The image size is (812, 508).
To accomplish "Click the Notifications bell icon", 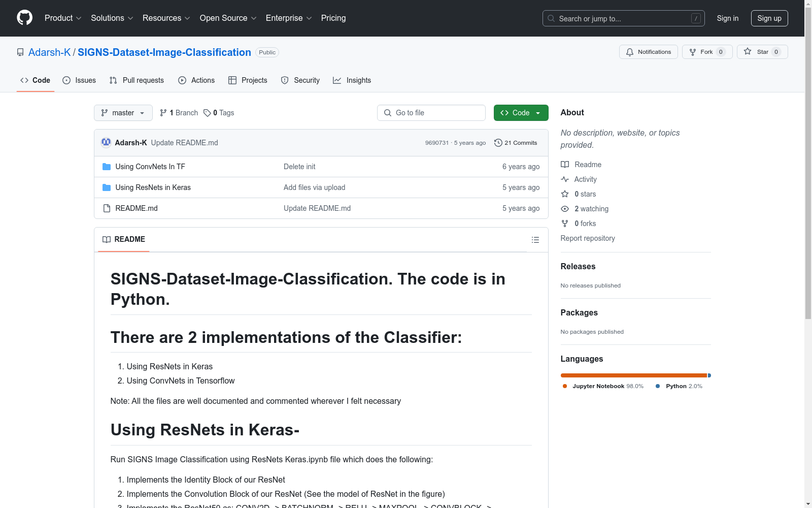I will 630,52.
